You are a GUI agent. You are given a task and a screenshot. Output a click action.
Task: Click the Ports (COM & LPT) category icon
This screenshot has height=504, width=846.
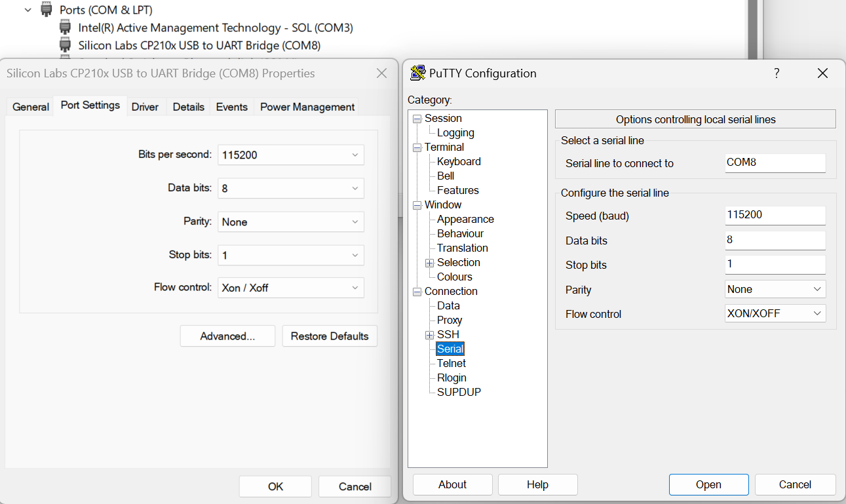point(47,10)
